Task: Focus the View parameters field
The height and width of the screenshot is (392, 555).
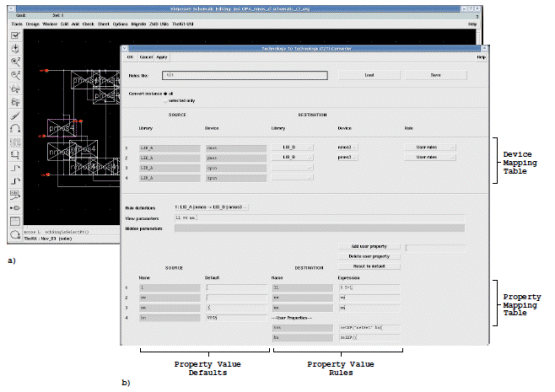Action: [x=320, y=218]
